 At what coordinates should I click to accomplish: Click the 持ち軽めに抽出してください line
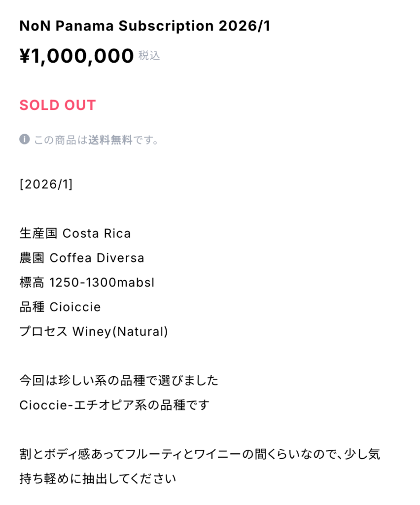coord(98,478)
